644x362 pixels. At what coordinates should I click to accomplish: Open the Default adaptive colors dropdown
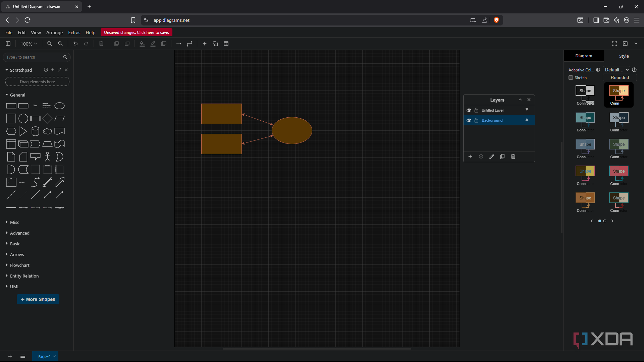[616, 70]
